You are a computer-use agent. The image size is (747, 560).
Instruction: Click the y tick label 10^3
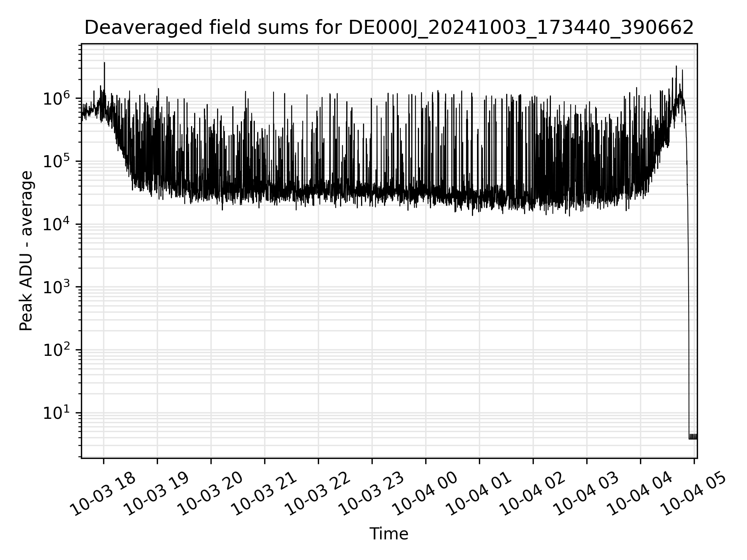point(57,286)
